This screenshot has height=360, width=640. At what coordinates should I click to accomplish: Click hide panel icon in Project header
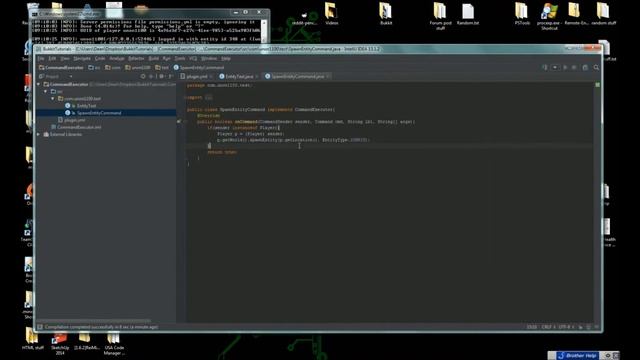[x=171, y=76]
